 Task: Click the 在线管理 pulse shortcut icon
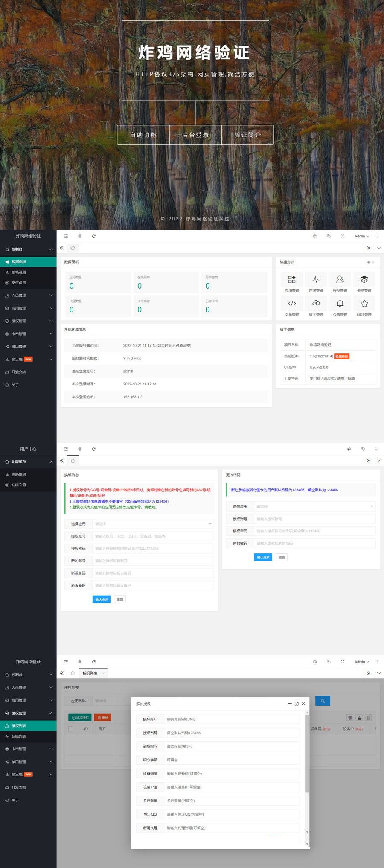point(316,280)
